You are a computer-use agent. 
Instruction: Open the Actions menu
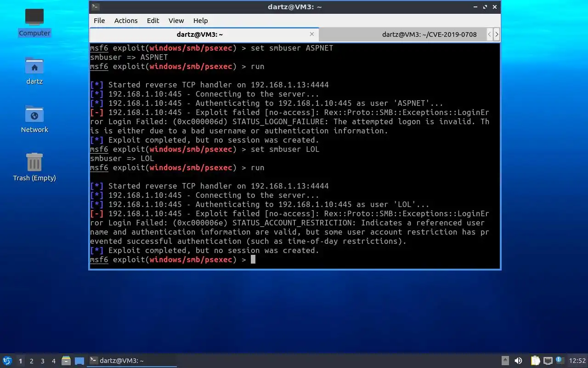point(126,21)
